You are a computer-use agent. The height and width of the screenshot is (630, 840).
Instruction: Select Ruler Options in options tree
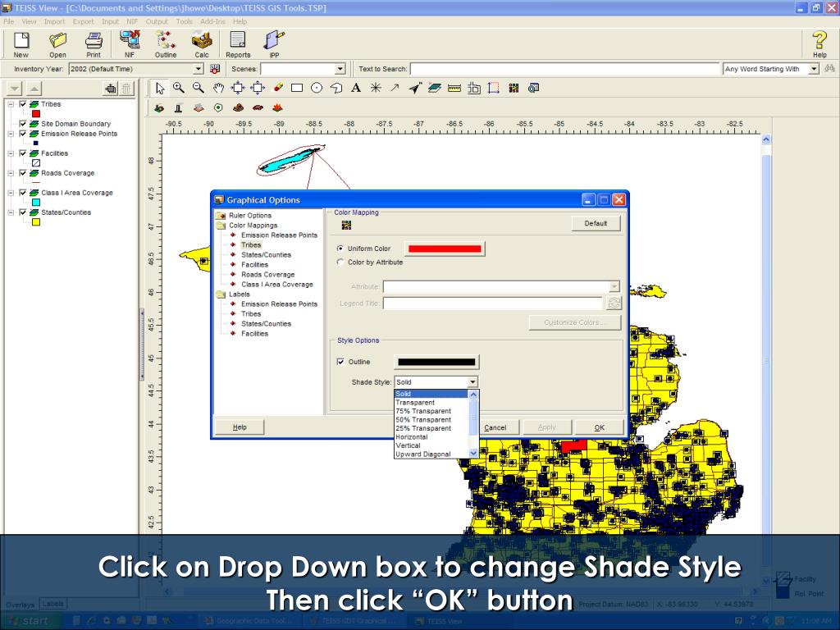250,216
